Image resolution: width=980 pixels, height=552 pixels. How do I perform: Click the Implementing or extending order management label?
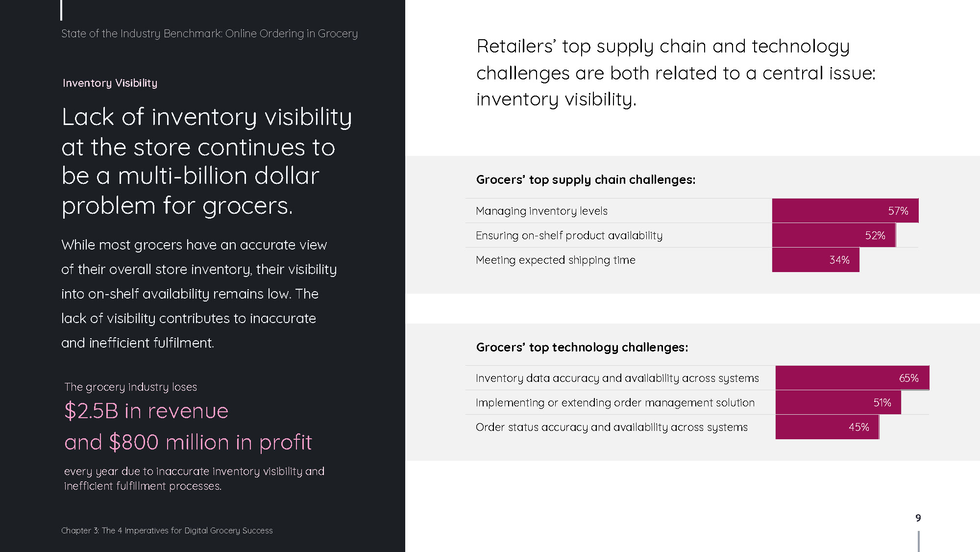pos(615,403)
